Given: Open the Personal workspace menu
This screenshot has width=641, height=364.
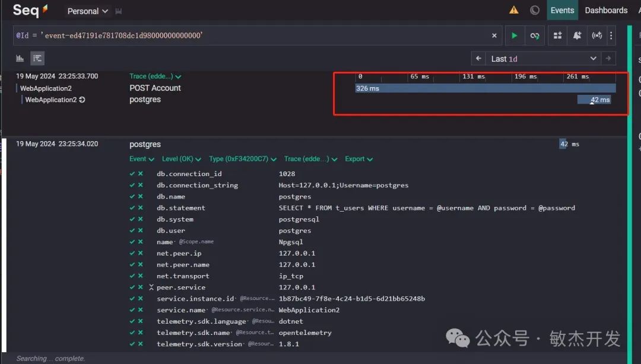Looking at the screenshot, I should [x=87, y=11].
